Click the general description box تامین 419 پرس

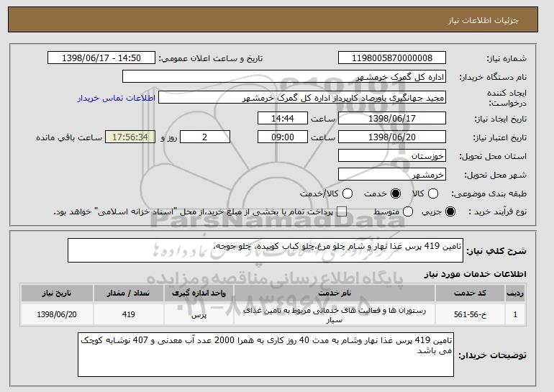pos(265,250)
